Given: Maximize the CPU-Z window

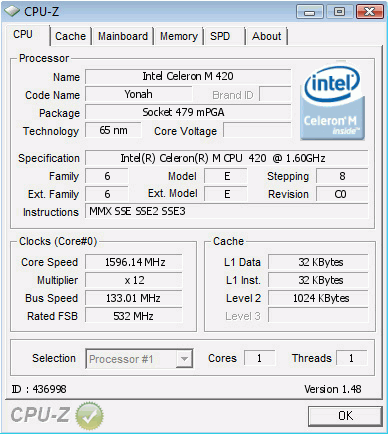Looking at the screenshot, I should click(339, 12).
